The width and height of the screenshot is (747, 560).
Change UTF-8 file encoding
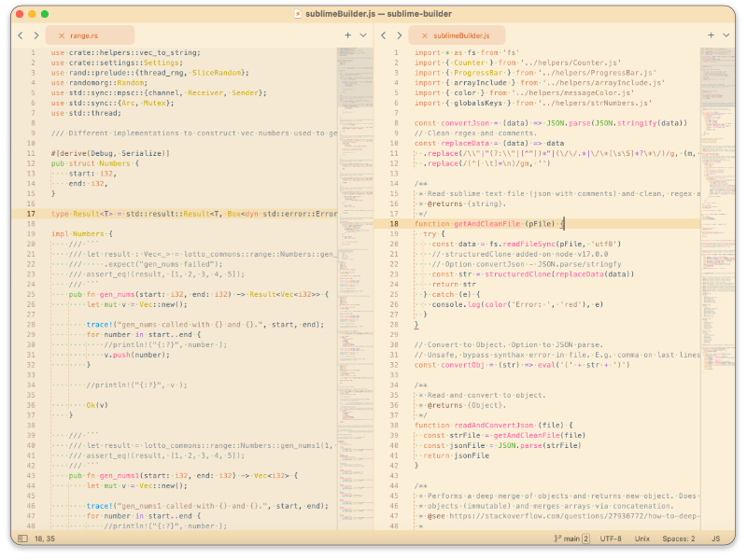pyautogui.click(x=611, y=539)
